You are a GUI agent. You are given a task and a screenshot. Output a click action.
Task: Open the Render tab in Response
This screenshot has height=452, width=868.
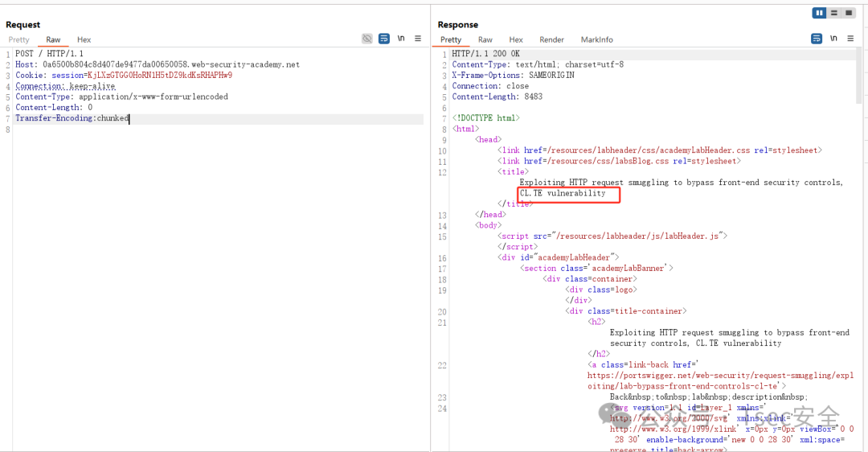click(551, 40)
